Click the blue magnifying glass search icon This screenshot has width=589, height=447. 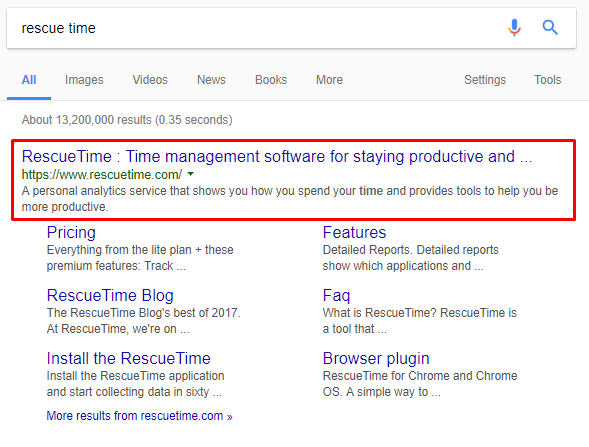pyautogui.click(x=550, y=27)
